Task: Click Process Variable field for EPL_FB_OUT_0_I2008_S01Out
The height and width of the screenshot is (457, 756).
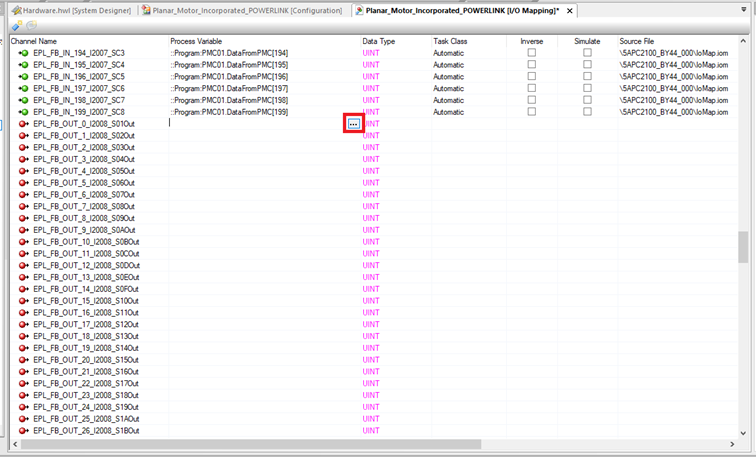Action: 255,123
